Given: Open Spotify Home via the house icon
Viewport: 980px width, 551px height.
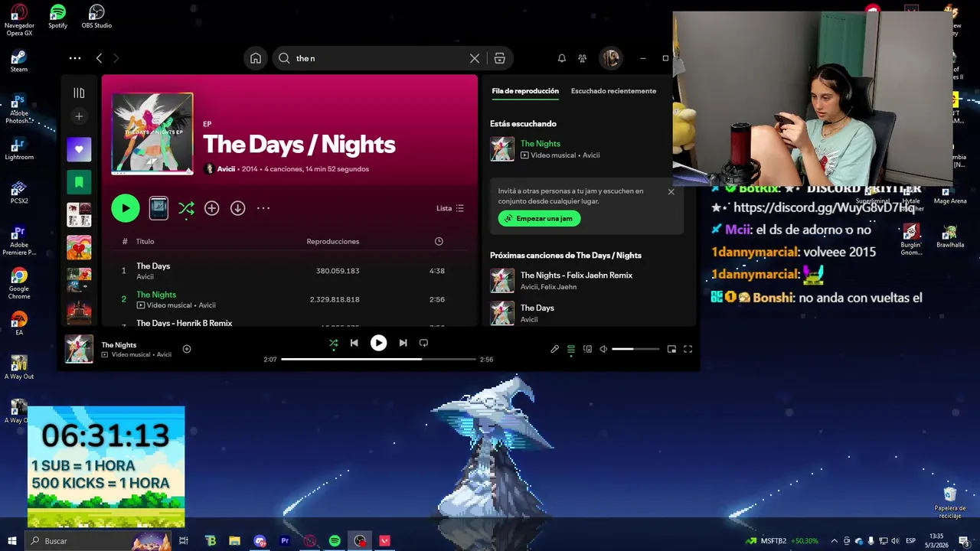Looking at the screenshot, I should tap(256, 58).
